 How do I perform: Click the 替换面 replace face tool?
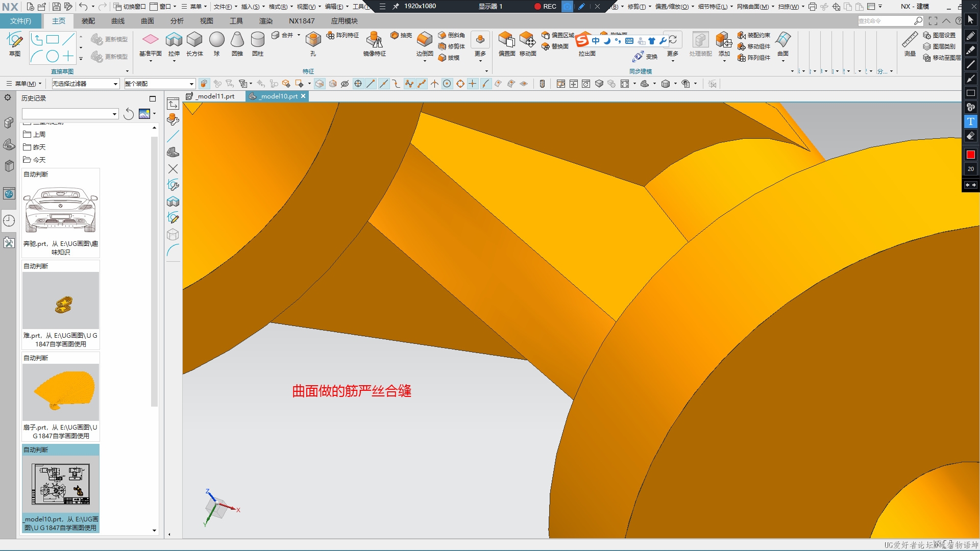point(555,46)
